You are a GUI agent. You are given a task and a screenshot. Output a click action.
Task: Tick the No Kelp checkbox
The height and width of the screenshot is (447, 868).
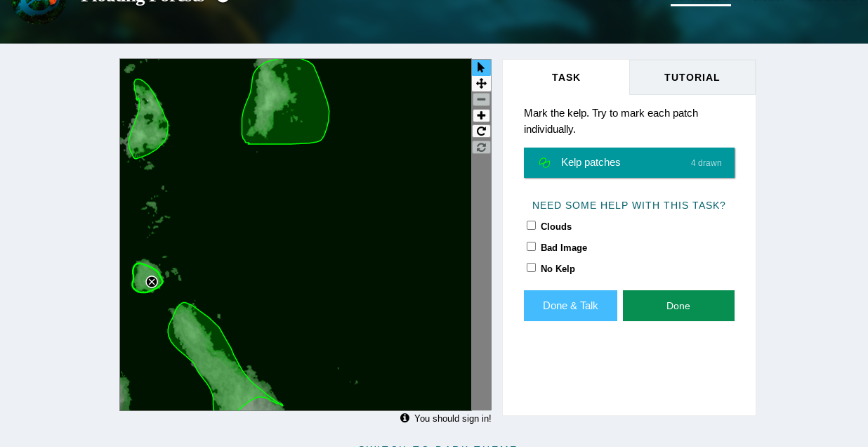click(531, 268)
